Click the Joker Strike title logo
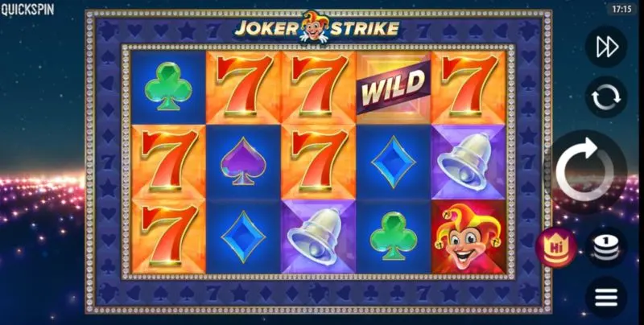 click(x=317, y=27)
